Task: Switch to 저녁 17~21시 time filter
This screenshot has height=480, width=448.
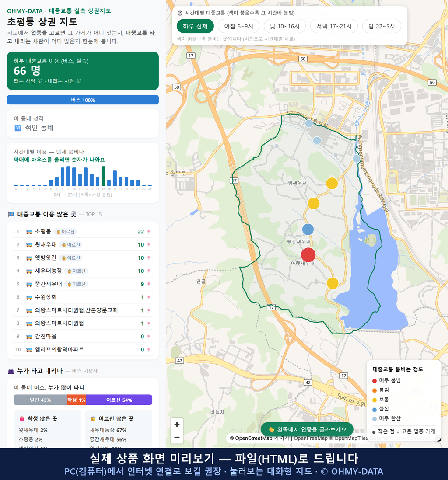Action: click(334, 26)
